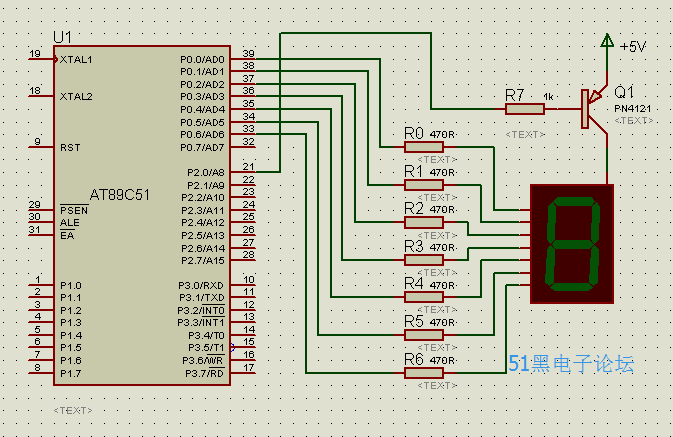Click the P2.0/A8 pin label
This screenshot has width=673, height=437.
(206, 173)
